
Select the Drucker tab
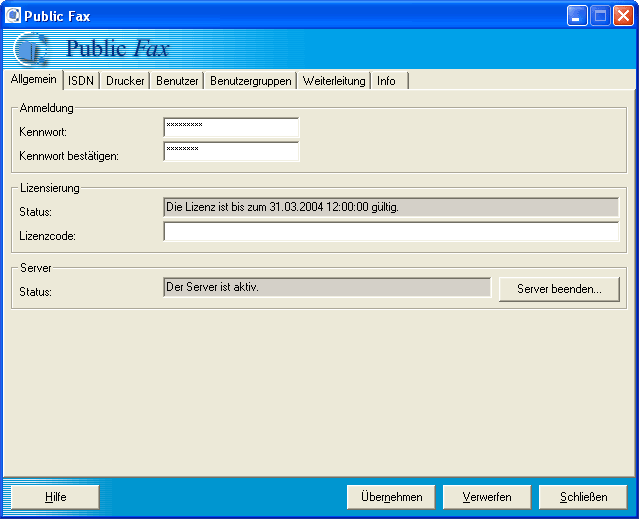click(125, 81)
